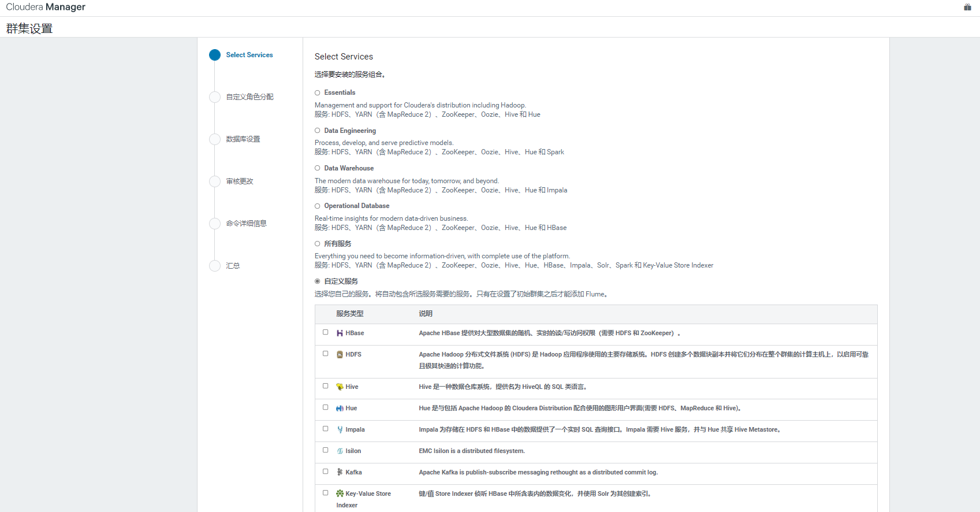Select the Data Engineering radio option
Screen dimensions: 980x512
tap(317, 131)
